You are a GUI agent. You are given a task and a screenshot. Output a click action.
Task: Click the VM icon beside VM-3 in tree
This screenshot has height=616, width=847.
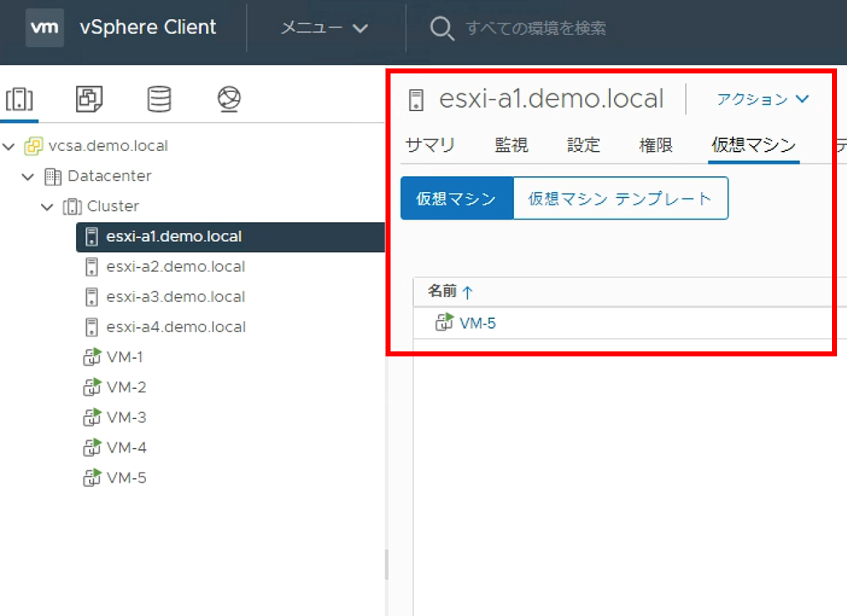click(x=92, y=417)
